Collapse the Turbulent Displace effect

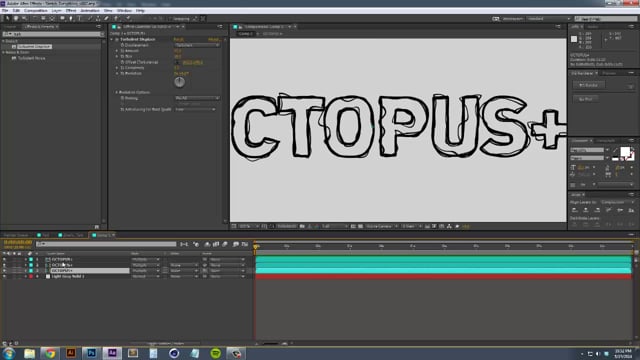click(x=112, y=40)
